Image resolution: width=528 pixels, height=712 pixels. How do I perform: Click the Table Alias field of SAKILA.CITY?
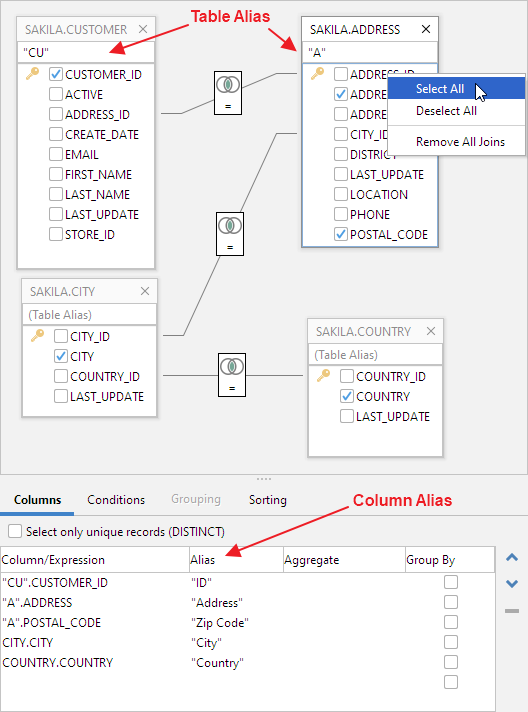[89, 315]
